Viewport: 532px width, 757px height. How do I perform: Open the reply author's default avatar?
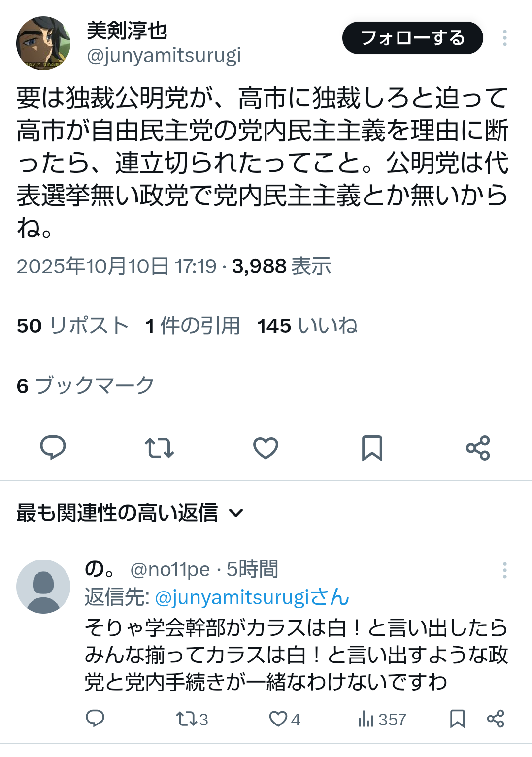[x=43, y=586]
